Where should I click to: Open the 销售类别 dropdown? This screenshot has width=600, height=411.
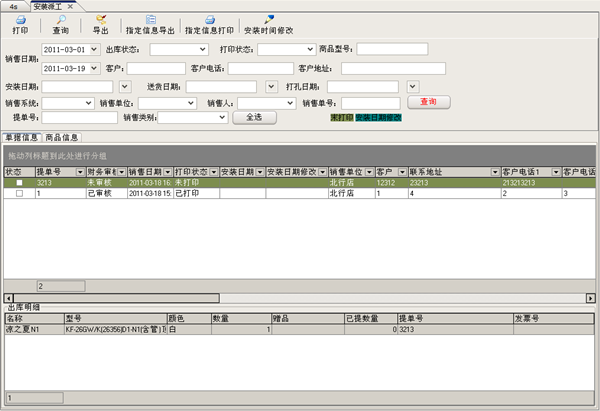pyautogui.click(x=220, y=118)
